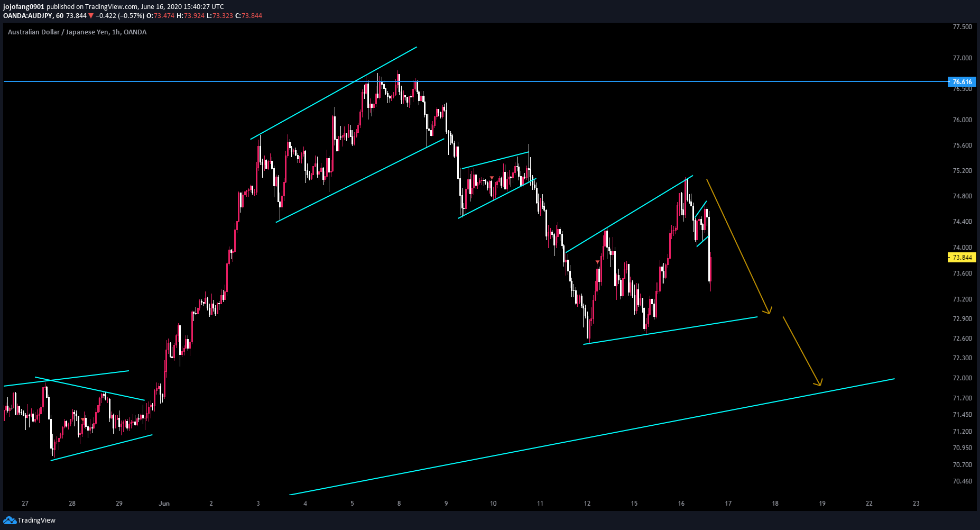980x530 pixels.
Task: Click the '2' date axis label
Action: pyautogui.click(x=211, y=504)
